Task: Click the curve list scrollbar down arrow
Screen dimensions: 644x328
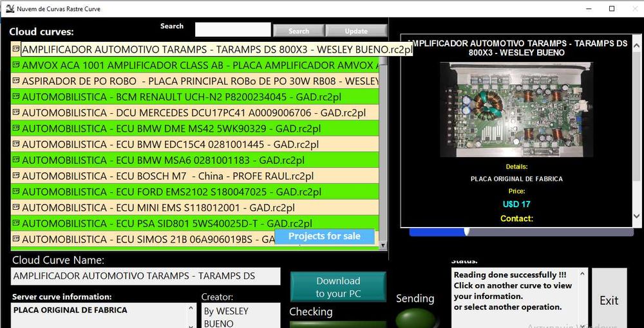Action: point(383,245)
